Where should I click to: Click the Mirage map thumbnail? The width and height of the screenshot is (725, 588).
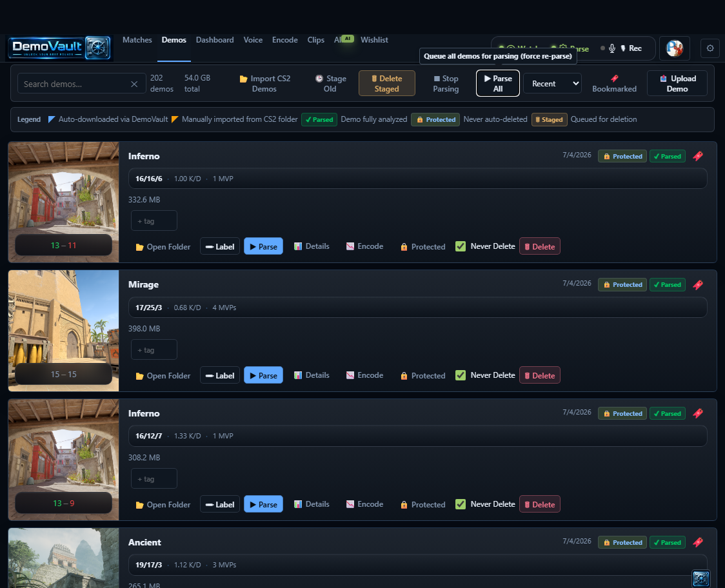[63, 331]
